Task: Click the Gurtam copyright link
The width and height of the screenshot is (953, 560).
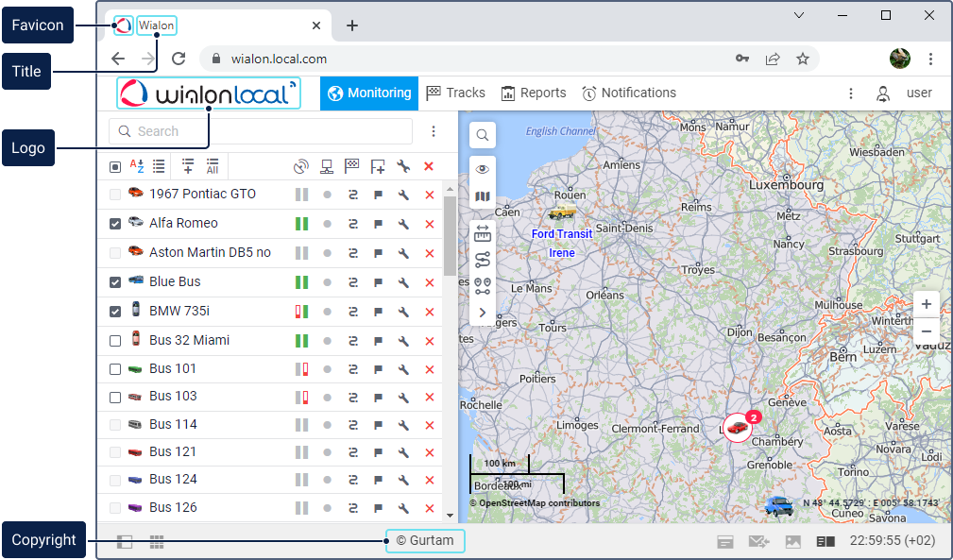Action: tap(425, 541)
